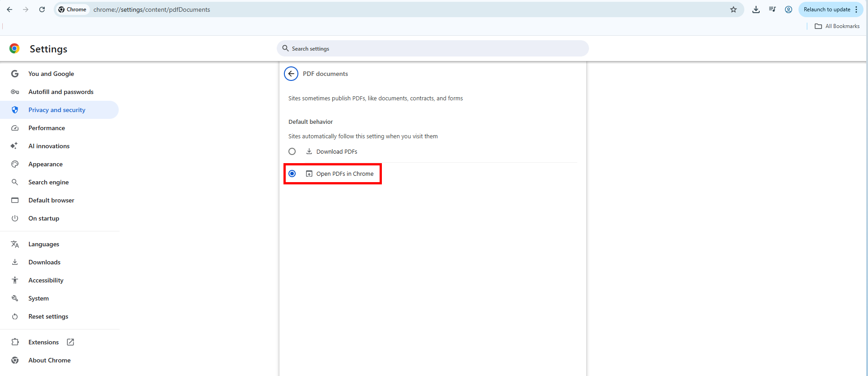Click the translate icon for Languages

click(x=15, y=244)
